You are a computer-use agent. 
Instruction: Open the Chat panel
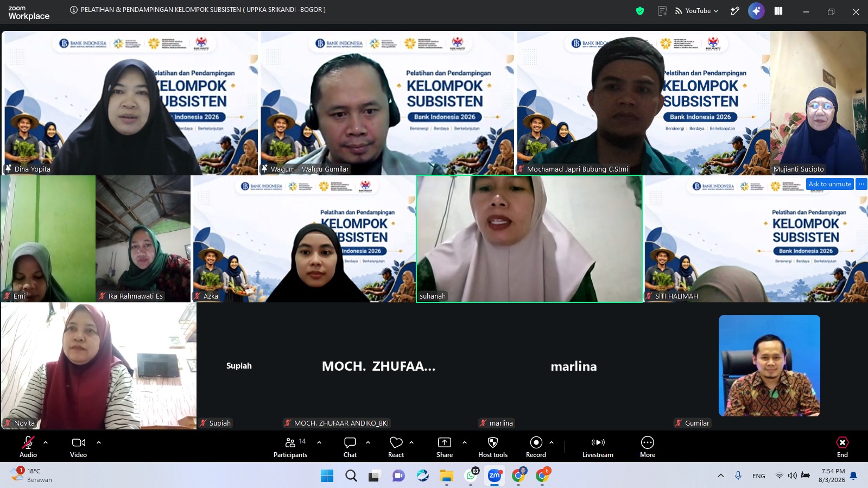(x=350, y=447)
